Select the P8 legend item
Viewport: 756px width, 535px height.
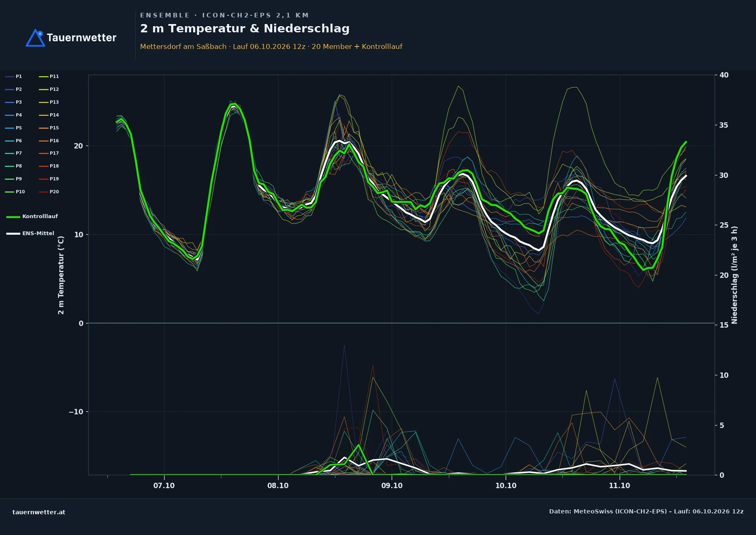tap(13, 166)
